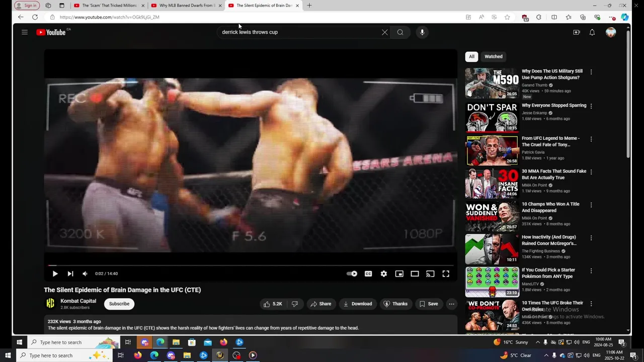The image size is (644, 362).
Task: Send Thanks to the creator
Action: coord(395,304)
